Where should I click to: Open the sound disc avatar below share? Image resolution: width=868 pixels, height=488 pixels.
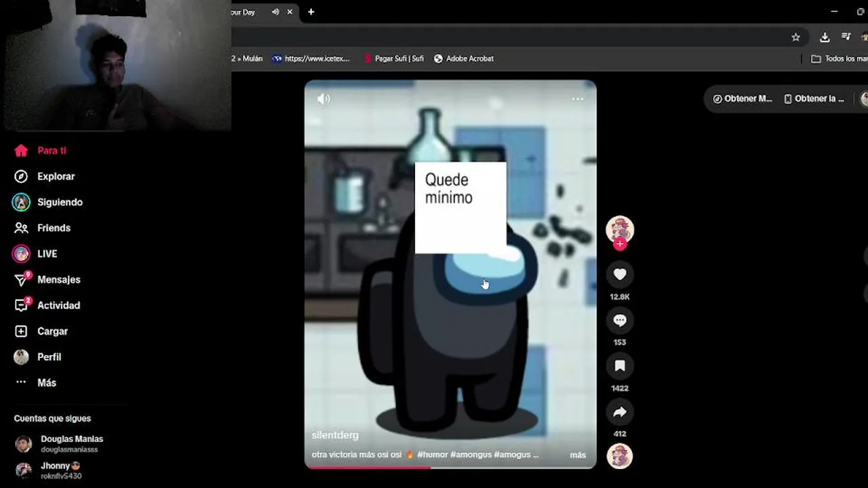[x=620, y=456]
